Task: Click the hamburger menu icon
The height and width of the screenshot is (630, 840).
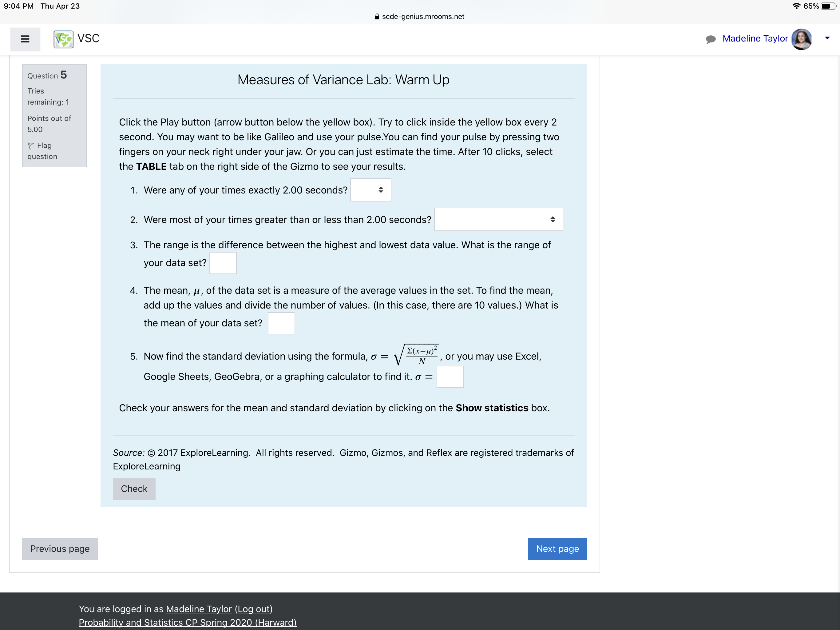Action: [x=25, y=39]
